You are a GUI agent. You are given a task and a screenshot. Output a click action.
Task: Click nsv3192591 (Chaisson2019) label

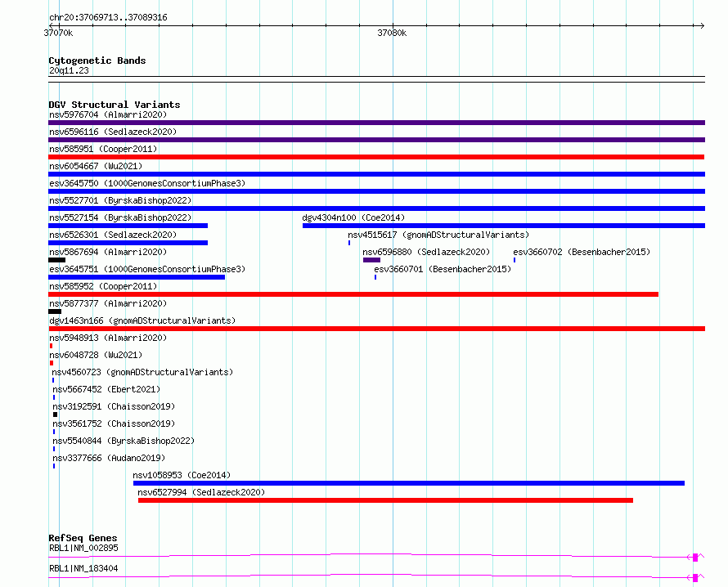(114, 406)
